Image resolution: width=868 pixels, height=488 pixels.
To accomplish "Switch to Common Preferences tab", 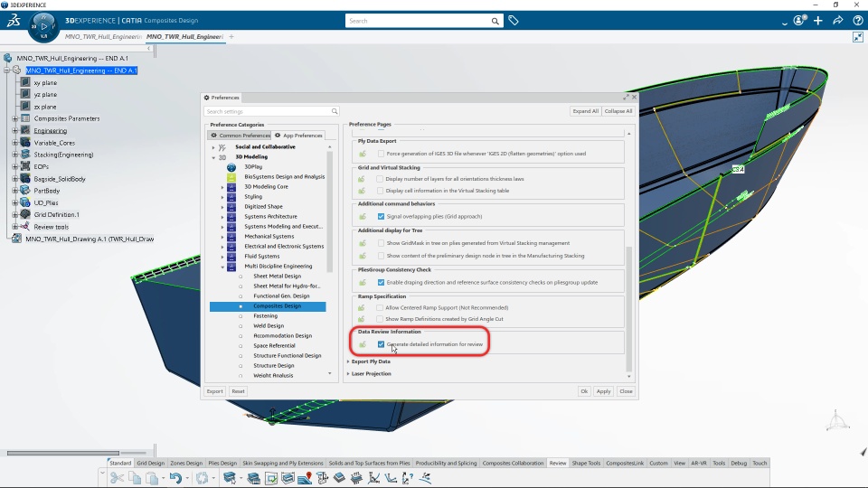I will pyautogui.click(x=240, y=135).
